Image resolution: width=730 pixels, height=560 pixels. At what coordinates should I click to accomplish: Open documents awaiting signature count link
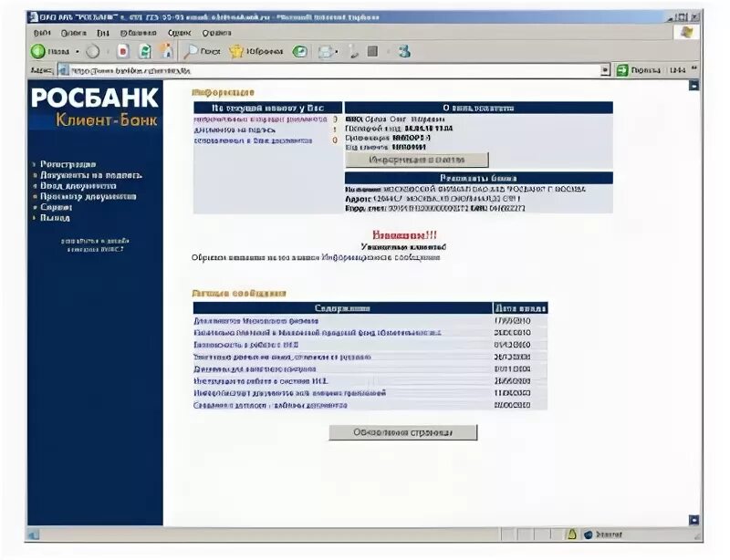(x=235, y=130)
